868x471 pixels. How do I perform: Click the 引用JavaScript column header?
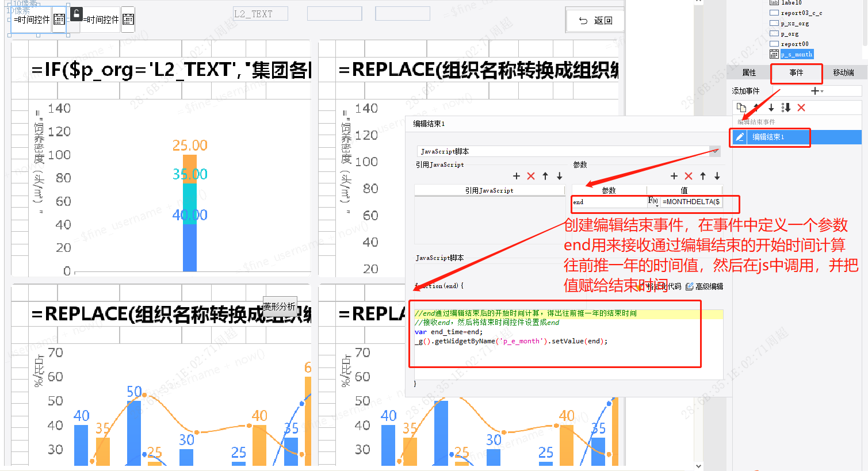490,190
